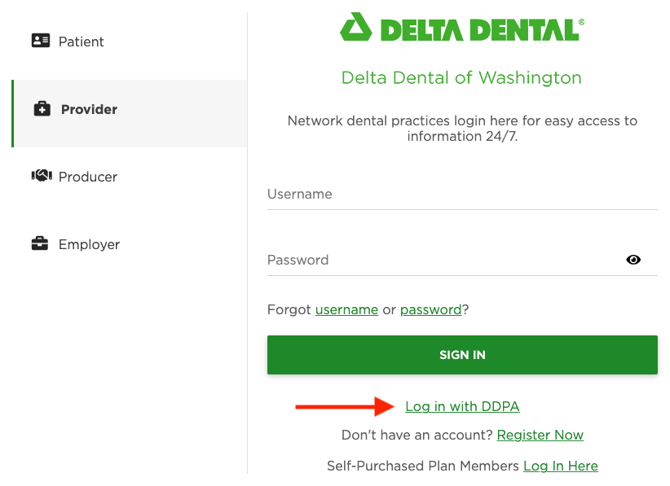
Task: Click into the Password field
Action: [x=440, y=260]
